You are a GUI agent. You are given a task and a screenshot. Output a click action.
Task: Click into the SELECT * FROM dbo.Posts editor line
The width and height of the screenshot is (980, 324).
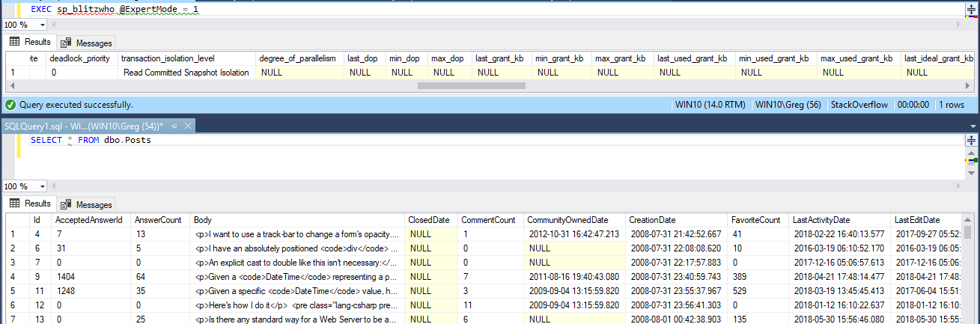(x=91, y=140)
